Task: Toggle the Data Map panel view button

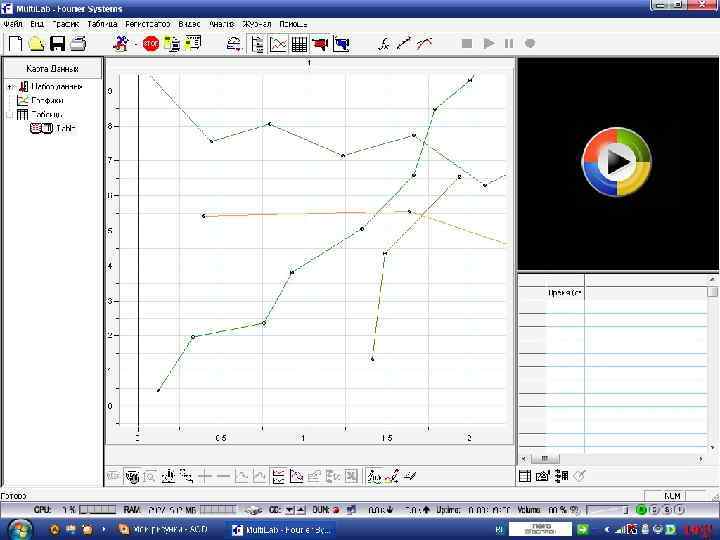Action: [258, 44]
